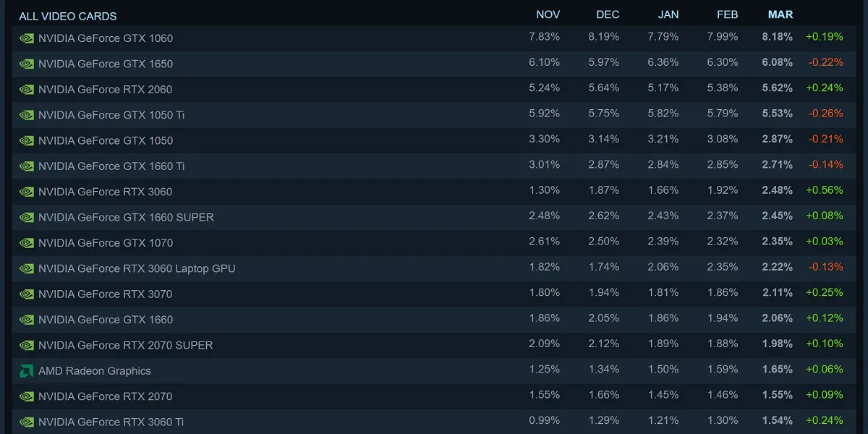Click the NVIDIA logo beside RTX 3060 Laptop GPU
Screen dimensions: 868x434
(x=27, y=269)
